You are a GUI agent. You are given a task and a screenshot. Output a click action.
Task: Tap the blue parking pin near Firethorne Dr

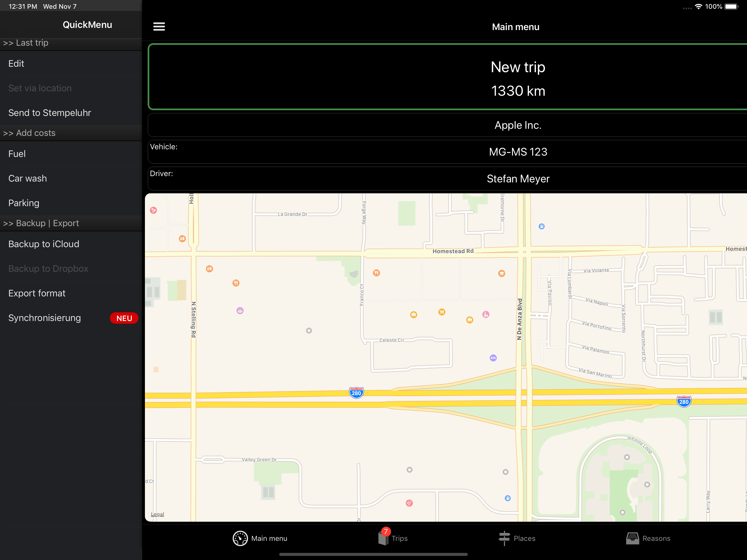(x=542, y=227)
